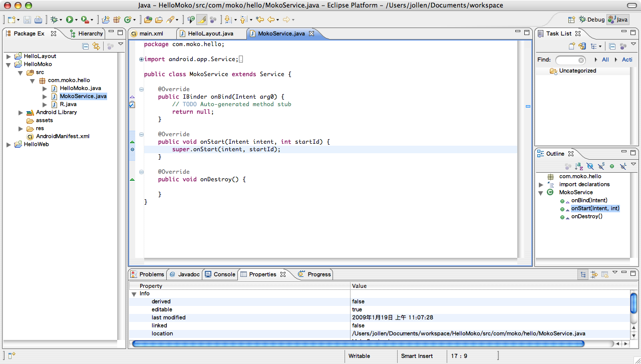641x364 pixels.
Task: Open Package Explorer view menu triangle
Action: click(121, 45)
